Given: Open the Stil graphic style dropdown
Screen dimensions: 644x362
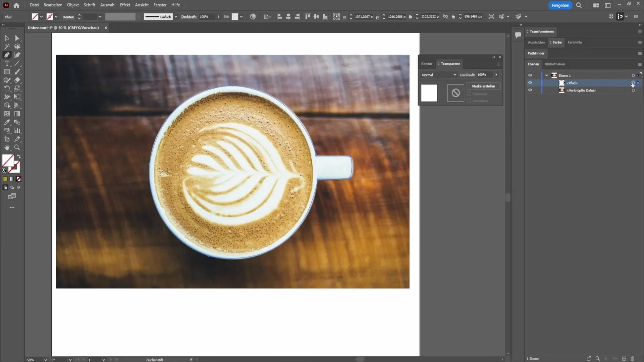Looking at the screenshot, I should pyautogui.click(x=241, y=17).
